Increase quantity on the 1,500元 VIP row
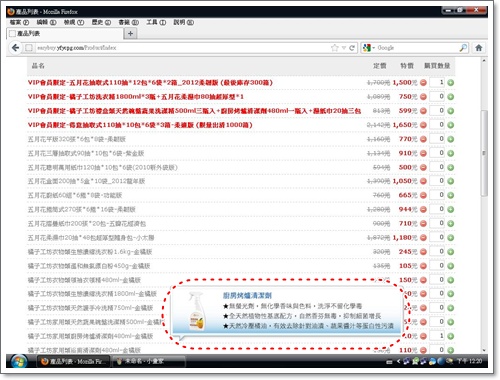The image size is (500, 380). click(451, 83)
